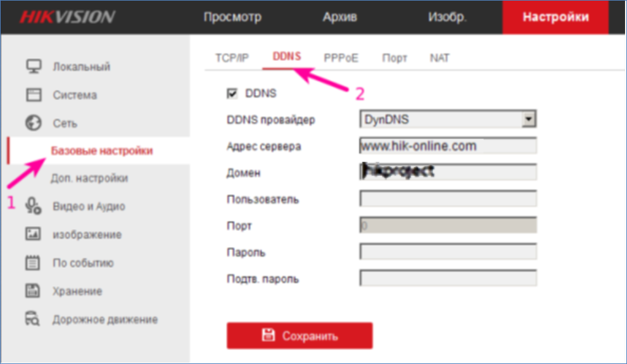This screenshot has height=364, width=627.
Task: Select the Порт tab
Action: point(394,58)
